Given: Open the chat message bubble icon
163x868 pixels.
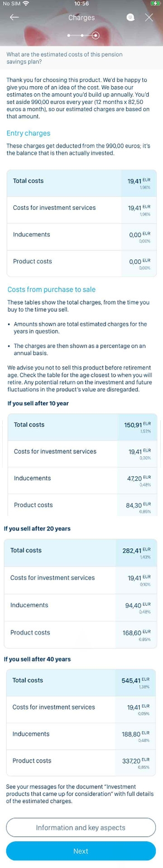Looking at the screenshot, I should 130,17.
